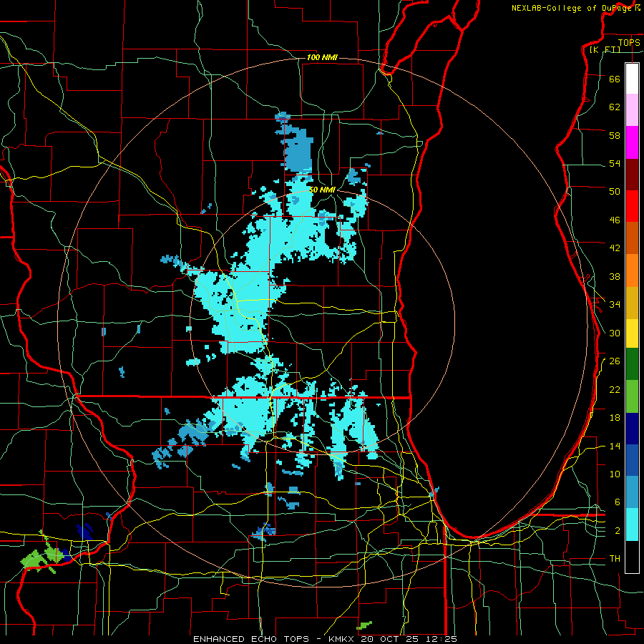Click the 'KMKX' radar site identifier
The height and width of the screenshot is (644, 644).
click(343, 639)
